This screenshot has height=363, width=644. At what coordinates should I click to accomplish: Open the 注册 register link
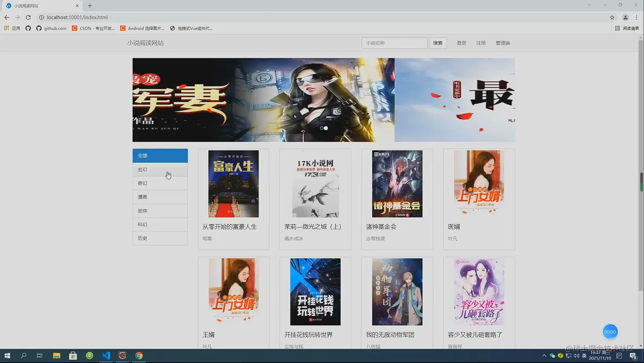(x=481, y=43)
